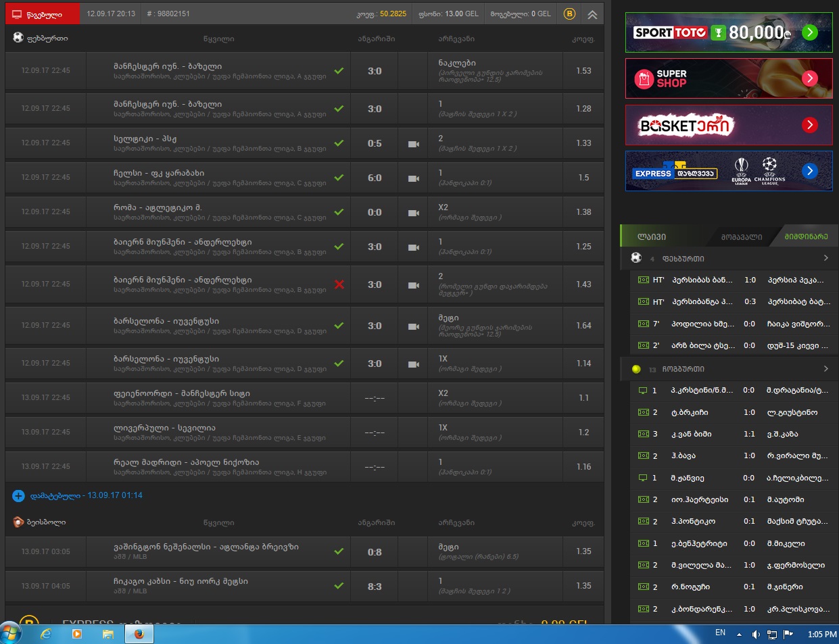Viewport: 839px width, 644px height.
Task: Click the red arrow on the Basket banner
Action: click(810, 125)
